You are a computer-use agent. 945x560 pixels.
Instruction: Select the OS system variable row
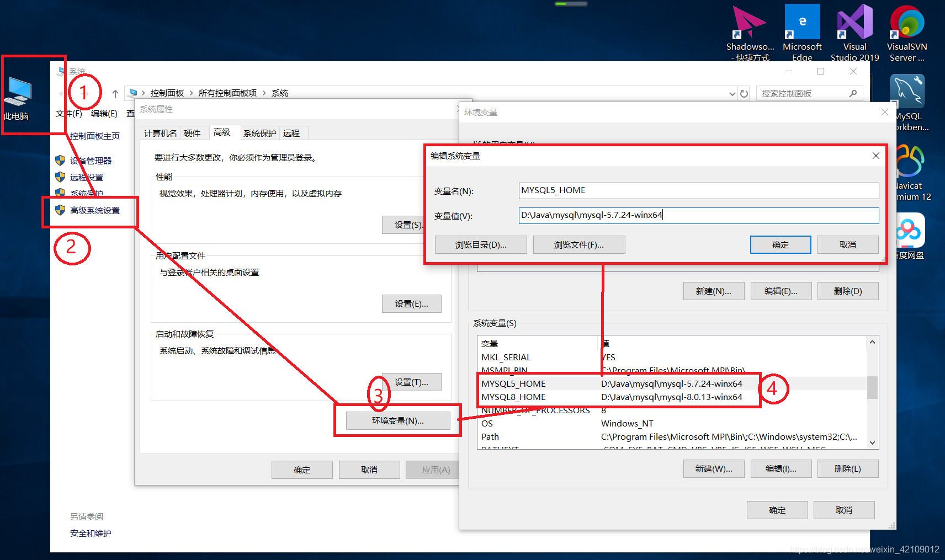click(672, 423)
